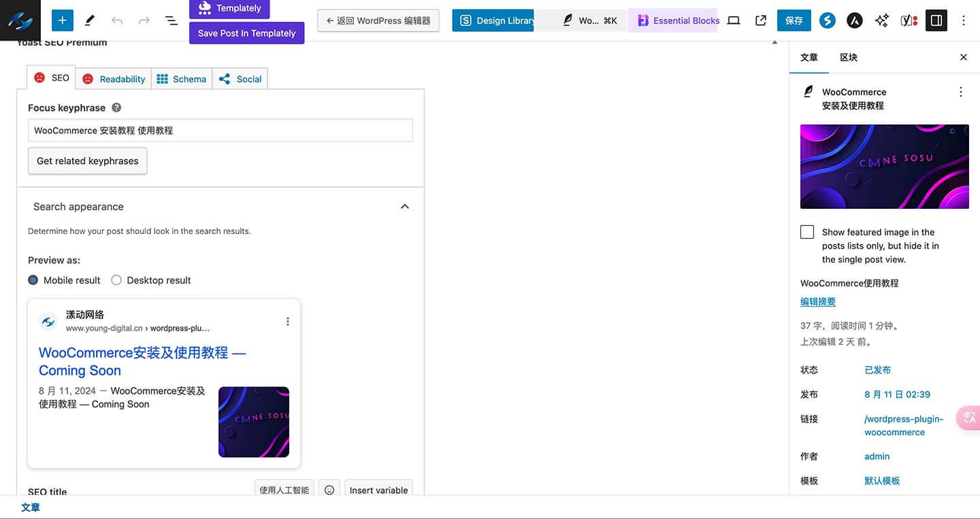Screen dimensions: 980x519
Task: Select Desktop result preview option
Action: click(x=116, y=280)
